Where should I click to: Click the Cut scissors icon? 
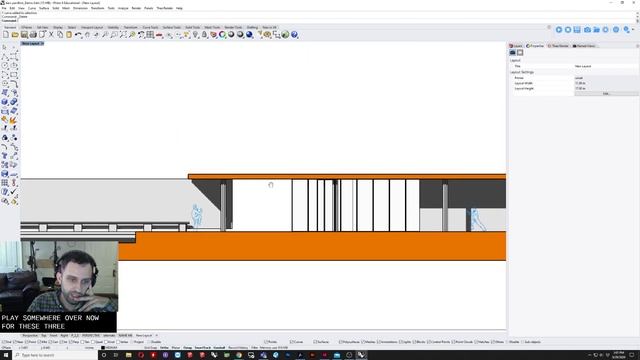click(x=51, y=35)
